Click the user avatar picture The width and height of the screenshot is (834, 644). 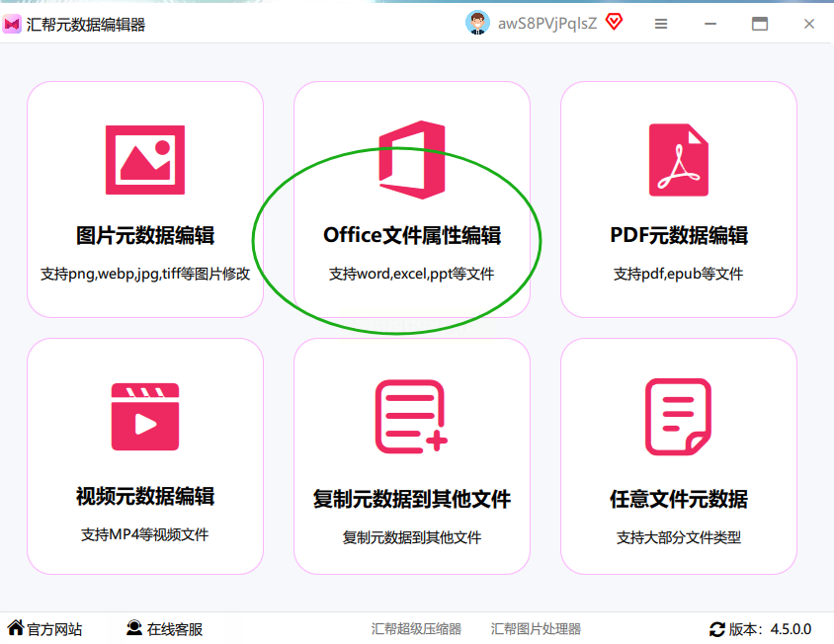pyautogui.click(x=477, y=24)
